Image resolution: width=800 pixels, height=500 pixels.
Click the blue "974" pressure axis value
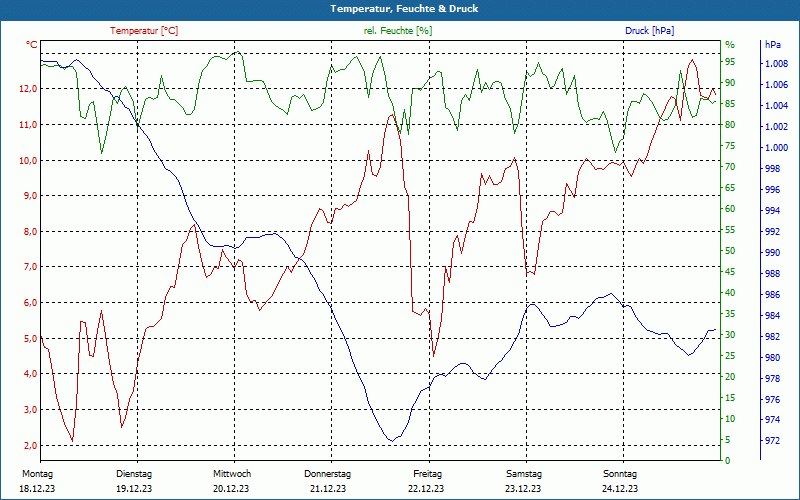773,419
